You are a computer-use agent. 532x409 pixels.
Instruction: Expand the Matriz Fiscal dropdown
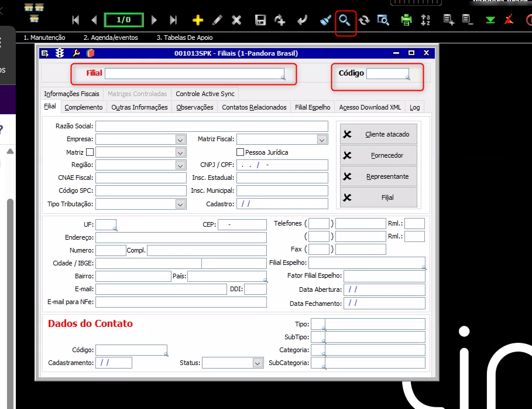click(x=322, y=139)
